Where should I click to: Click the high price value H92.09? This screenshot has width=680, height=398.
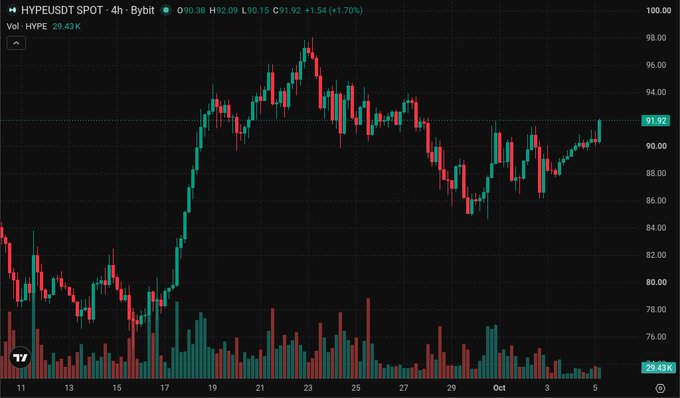(223, 10)
